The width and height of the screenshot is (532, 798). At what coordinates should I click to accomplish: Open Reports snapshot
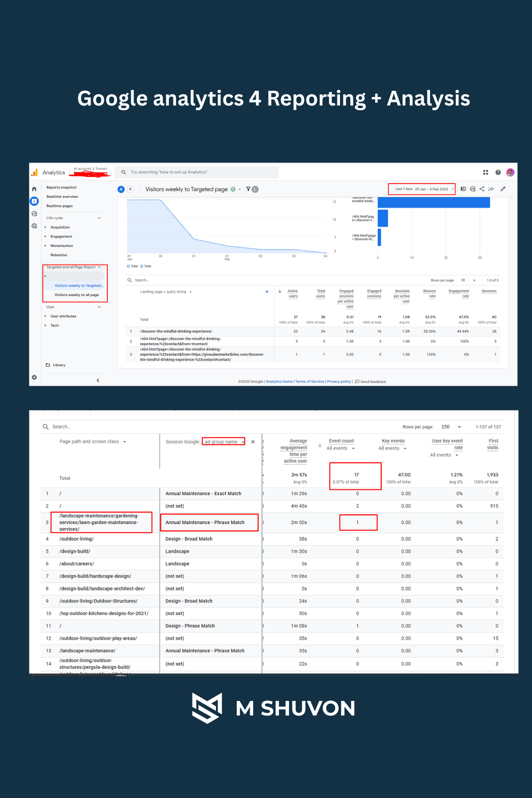62,188
